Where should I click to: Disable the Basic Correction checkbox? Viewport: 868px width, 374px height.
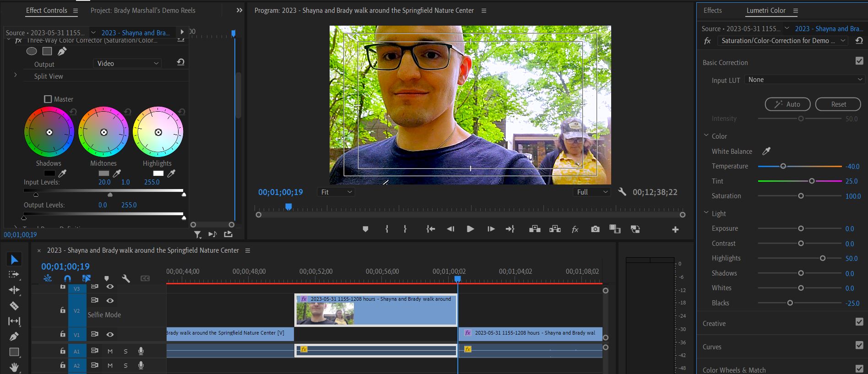[x=859, y=61]
